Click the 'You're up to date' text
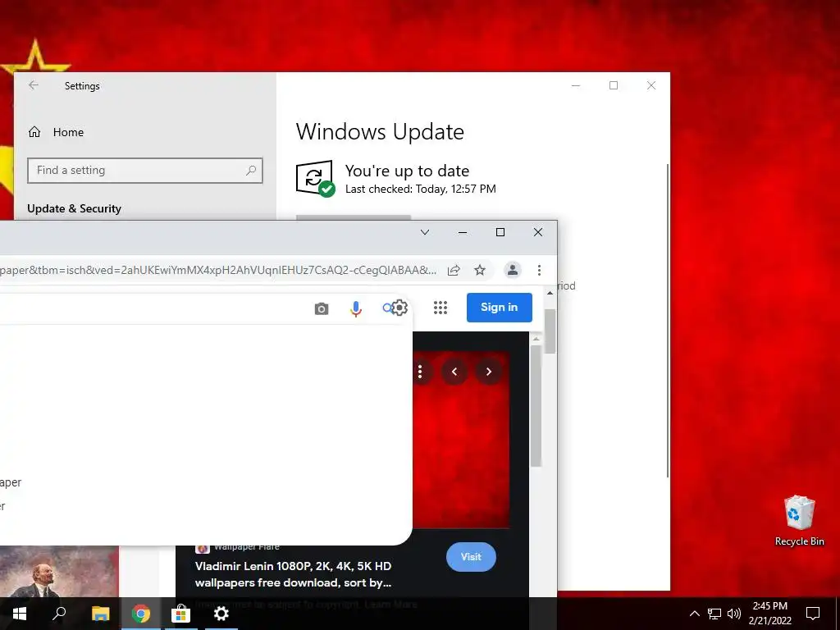Image resolution: width=840 pixels, height=630 pixels. point(407,171)
